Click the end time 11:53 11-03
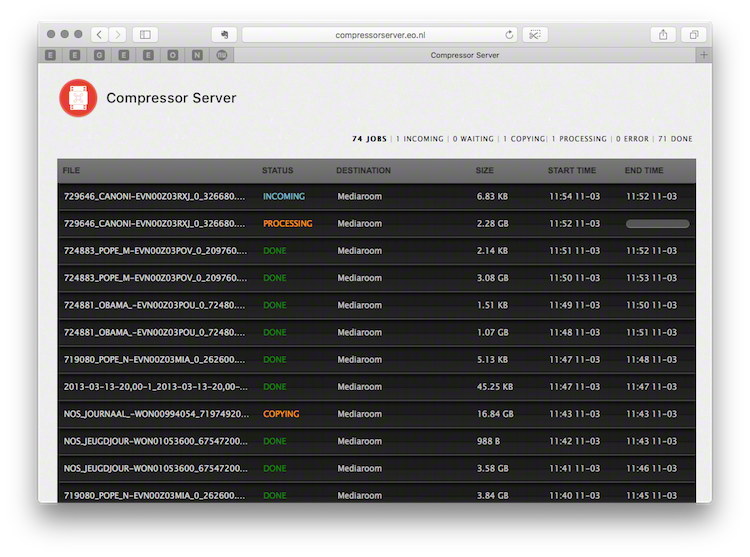Image resolution: width=750 pixels, height=557 pixels. 651,278
